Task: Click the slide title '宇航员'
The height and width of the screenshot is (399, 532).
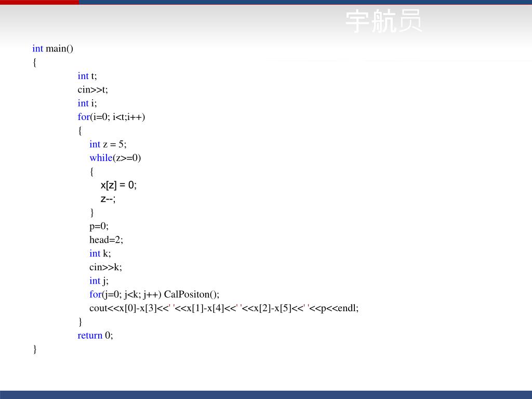Action: pos(384,21)
